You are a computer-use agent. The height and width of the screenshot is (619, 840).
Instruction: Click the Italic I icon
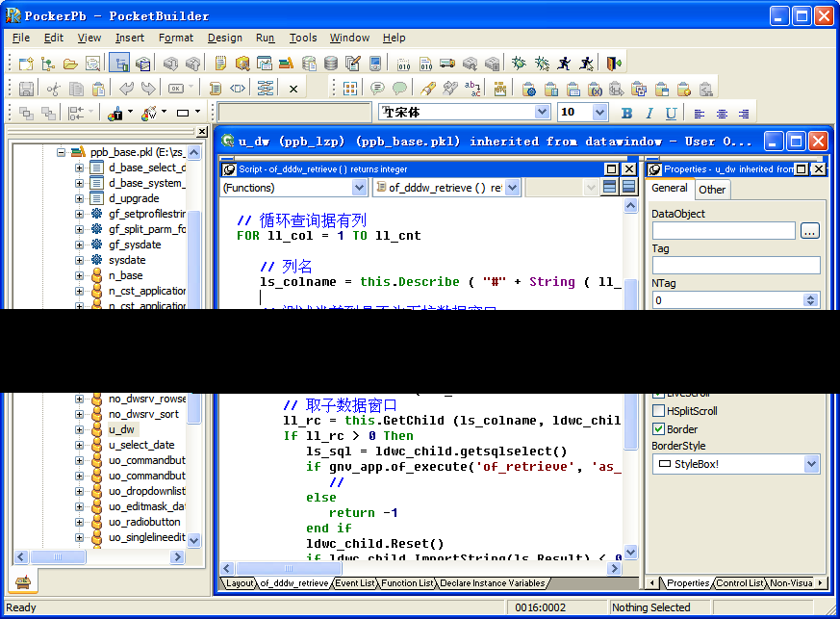[649, 113]
